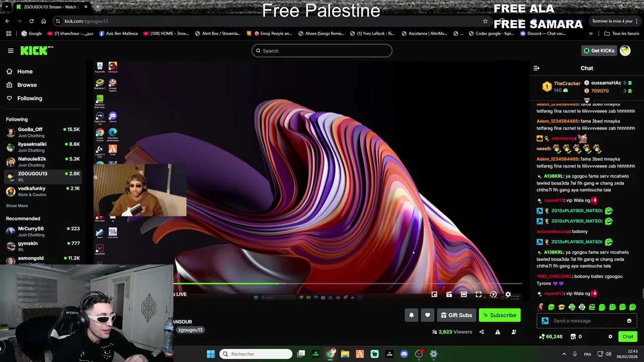The image size is (644, 362).
Task: Focus the Kick Search field
Action: tap(322, 51)
